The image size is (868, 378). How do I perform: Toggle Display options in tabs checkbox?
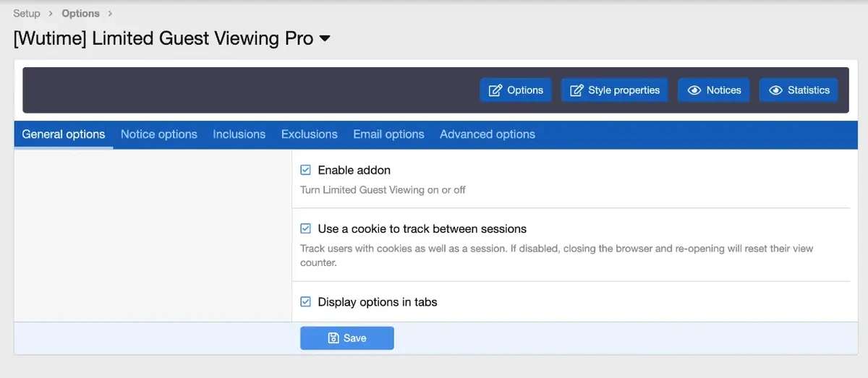(x=306, y=302)
